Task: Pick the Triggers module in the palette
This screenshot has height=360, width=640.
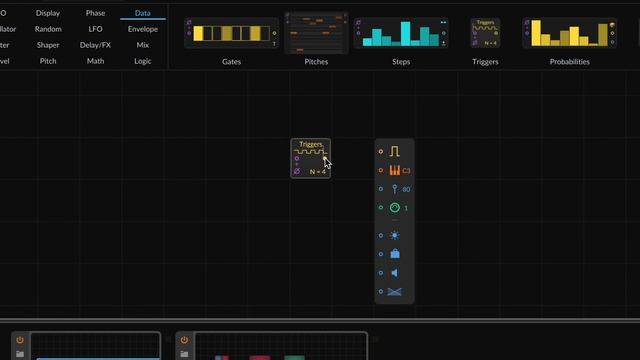Action: [485, 33]
